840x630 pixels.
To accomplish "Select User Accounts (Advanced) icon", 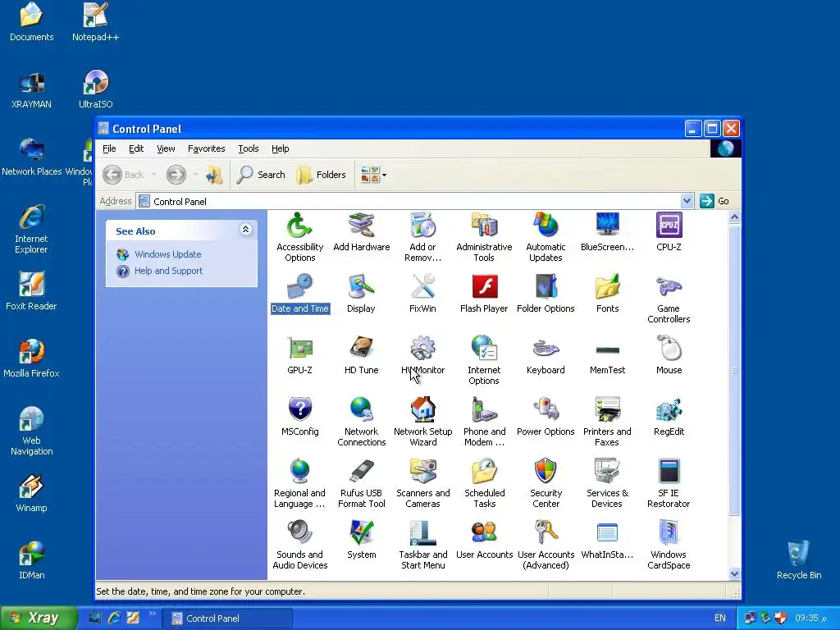I will point(546,545).
